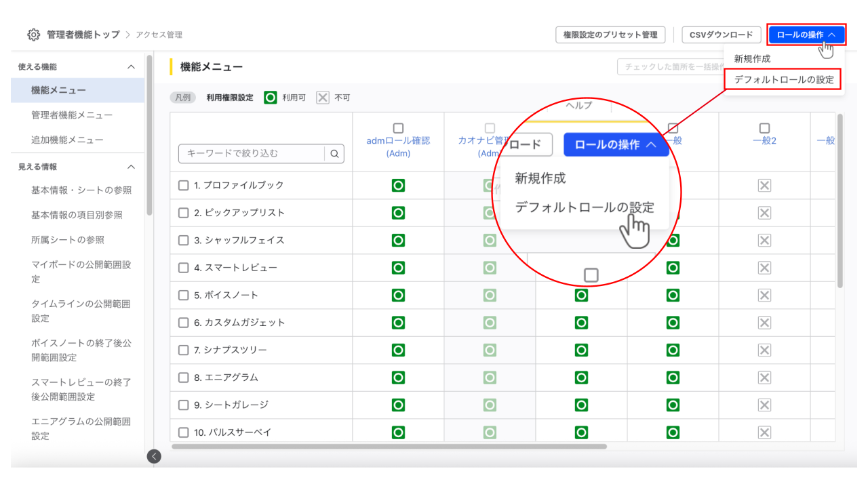Image resolution: width=868 pixels, height=488 pixels.
Task: Click the magnifier search icon in keyword filter
Action: (x=334, y=154)
